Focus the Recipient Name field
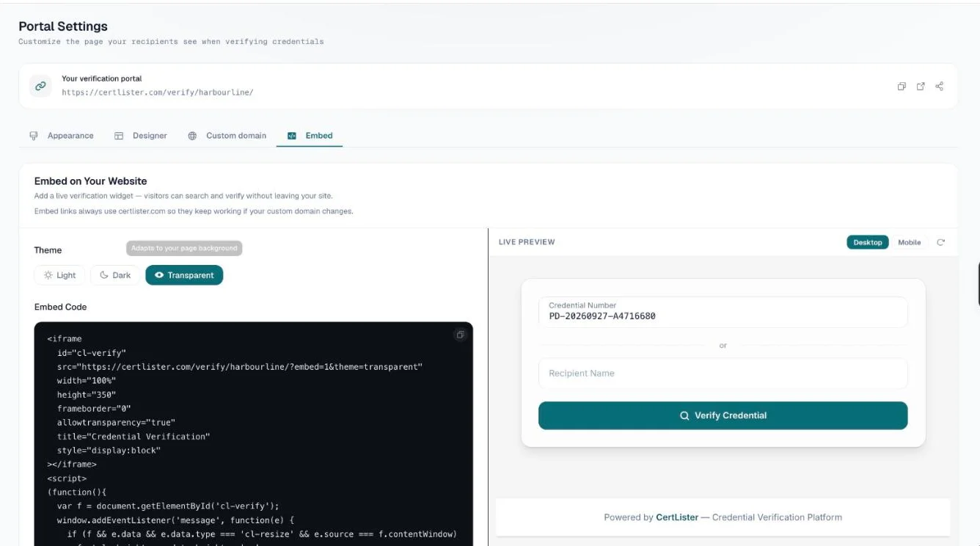The image size is (980, 546). [x=723, y=374]
